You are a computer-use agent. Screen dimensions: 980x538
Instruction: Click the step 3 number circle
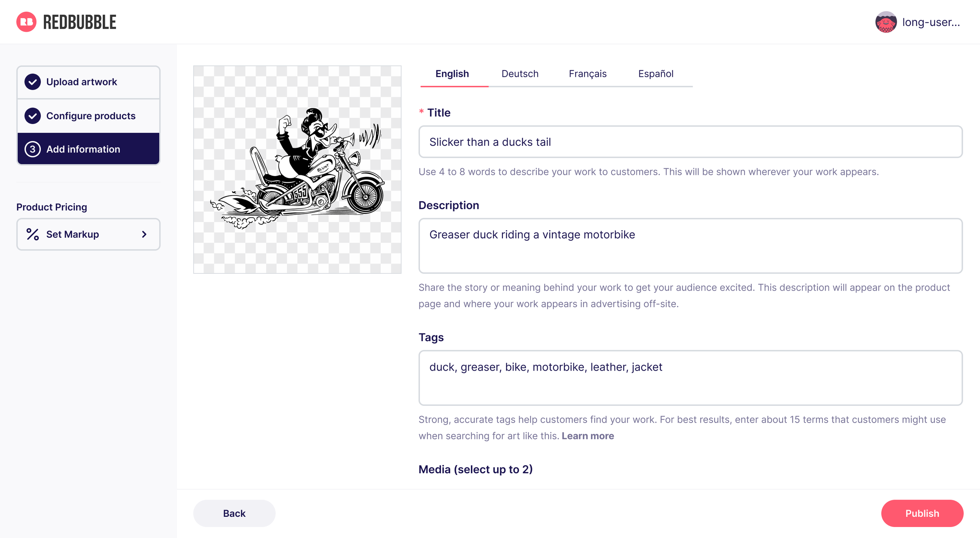point(33,149)
